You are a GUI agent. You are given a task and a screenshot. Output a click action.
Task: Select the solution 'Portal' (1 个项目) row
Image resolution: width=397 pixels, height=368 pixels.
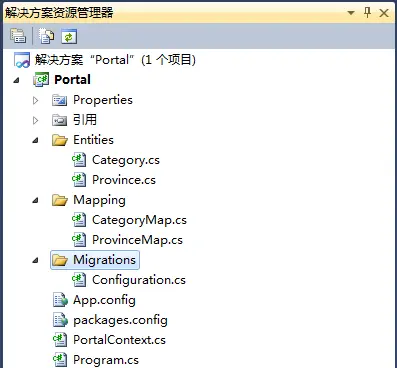[x=115, y=60]
